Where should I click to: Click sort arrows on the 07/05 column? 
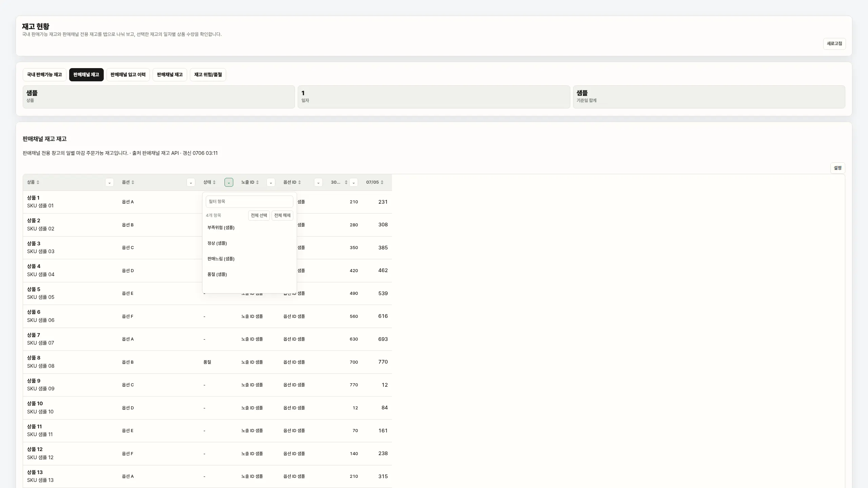(x=382, y=182)
